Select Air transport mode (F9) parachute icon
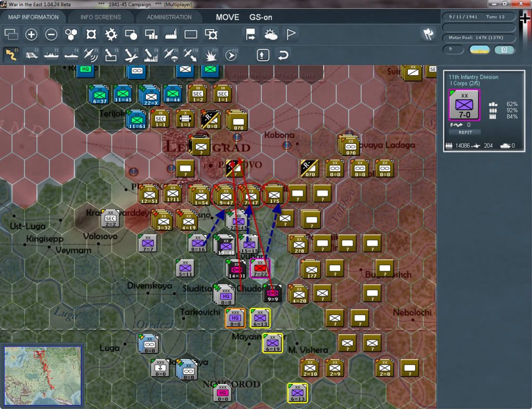The image size is (532, 409). pyautogui.click(x=171, y=55)
